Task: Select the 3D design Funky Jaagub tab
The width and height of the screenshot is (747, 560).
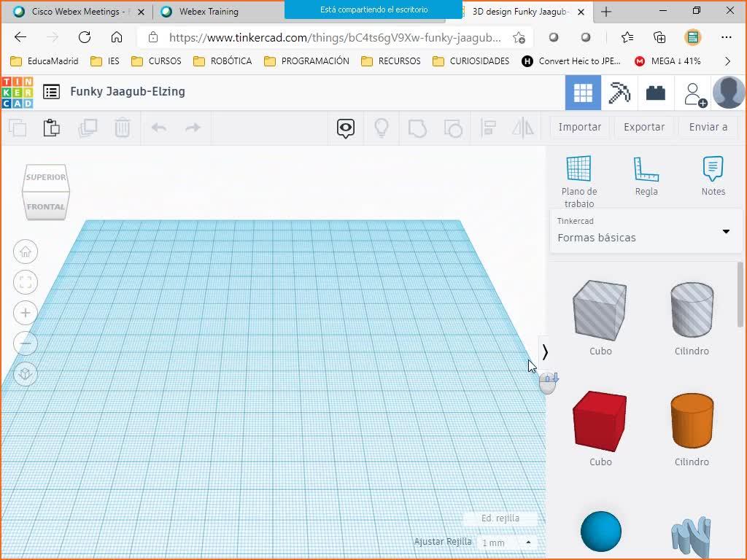Action: [519, 12]
